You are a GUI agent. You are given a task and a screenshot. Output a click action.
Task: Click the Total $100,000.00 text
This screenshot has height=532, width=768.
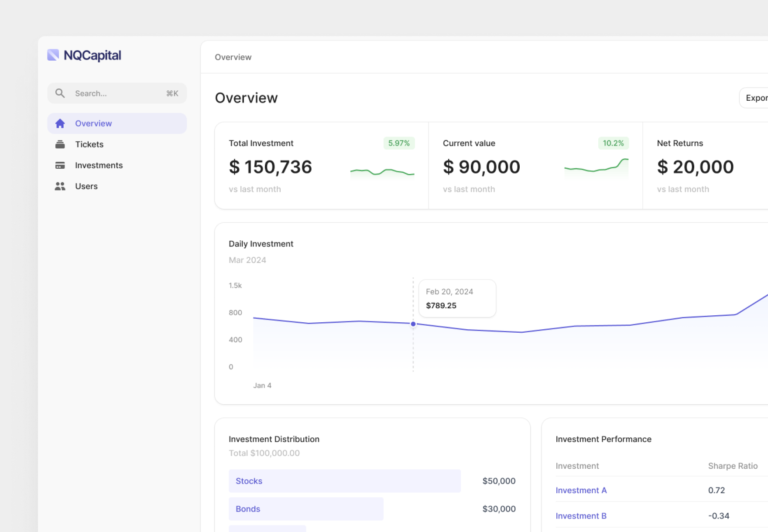tap(264, 453)
